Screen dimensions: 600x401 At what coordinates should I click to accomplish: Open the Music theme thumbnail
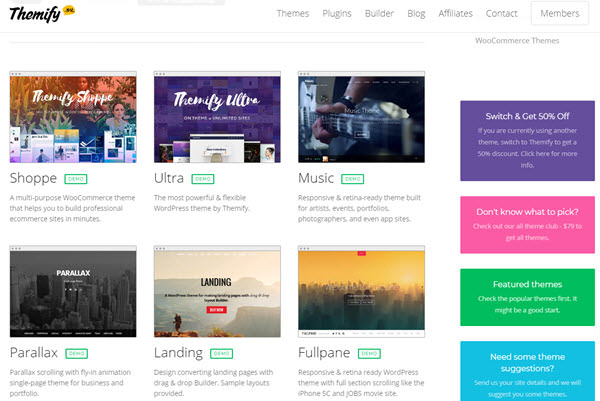pyautogui.click(x=361, y=117)
